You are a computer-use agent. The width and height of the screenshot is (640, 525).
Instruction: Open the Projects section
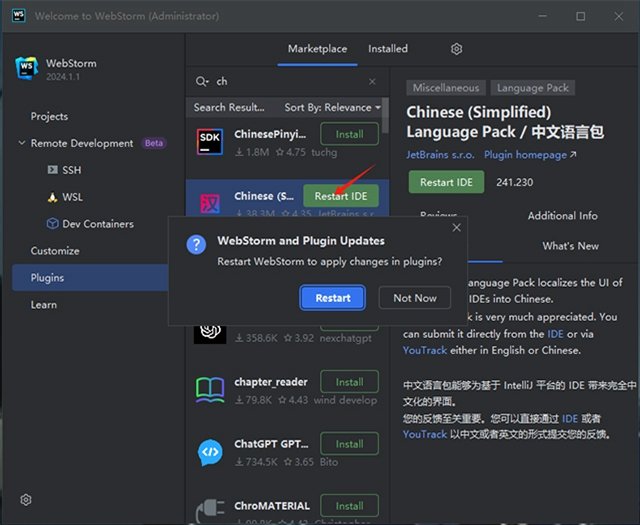(49, 116)
